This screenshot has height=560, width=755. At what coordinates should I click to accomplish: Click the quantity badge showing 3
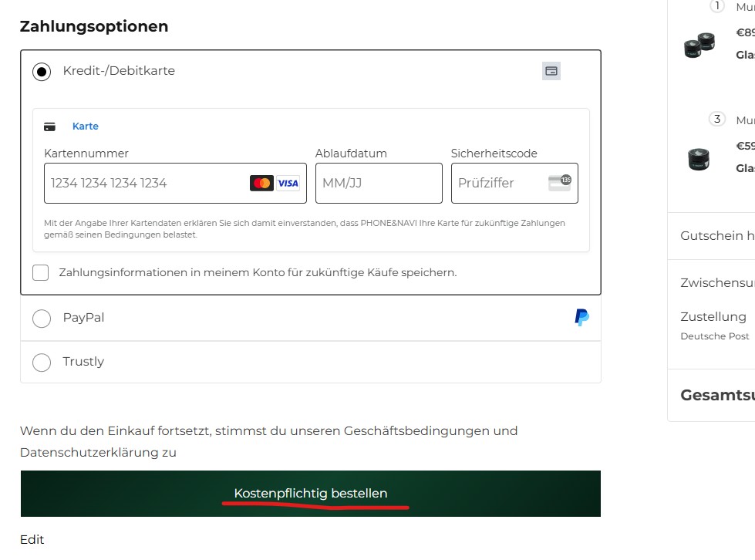tap(717, 119)
